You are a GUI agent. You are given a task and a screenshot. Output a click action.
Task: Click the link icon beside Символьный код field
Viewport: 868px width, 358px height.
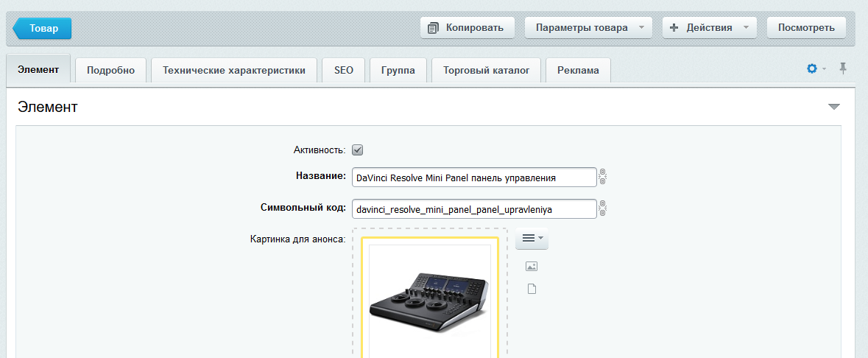pos(602,209)
